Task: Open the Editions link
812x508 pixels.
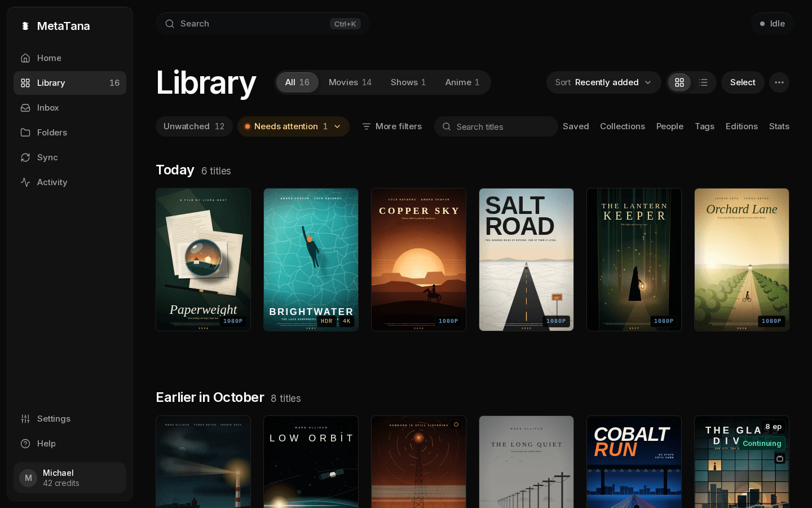Action: 742,126
